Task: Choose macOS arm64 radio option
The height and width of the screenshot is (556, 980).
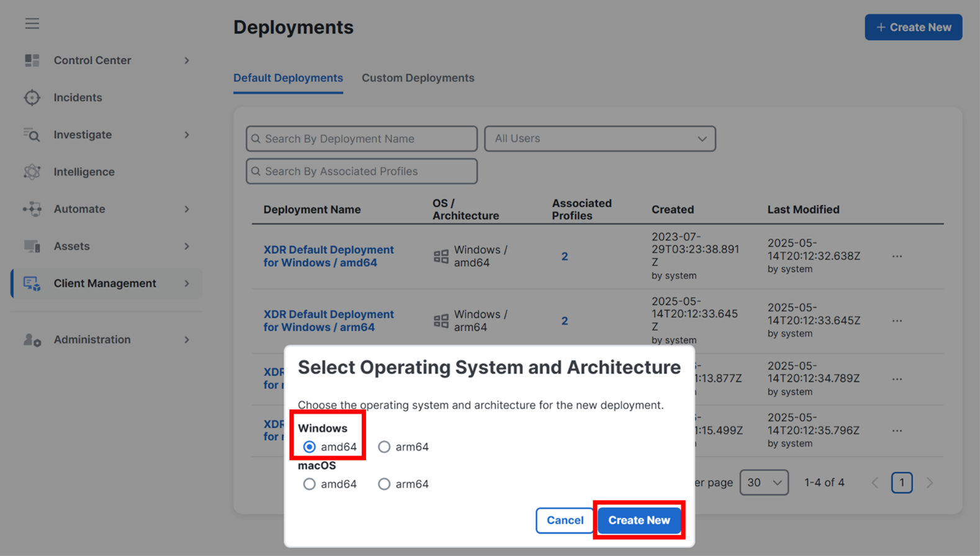Action: (x=384, y=484)
